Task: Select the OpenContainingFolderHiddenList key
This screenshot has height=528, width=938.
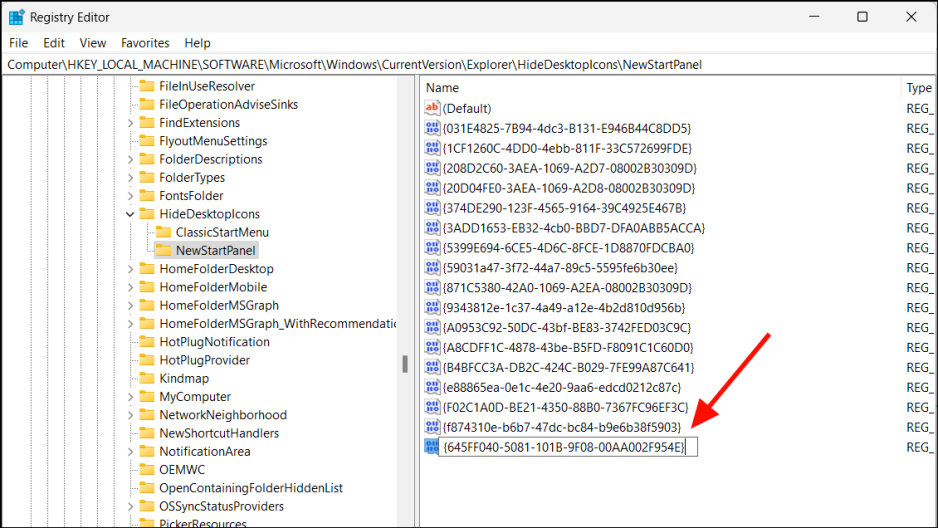Action: (x=251, y=488)
